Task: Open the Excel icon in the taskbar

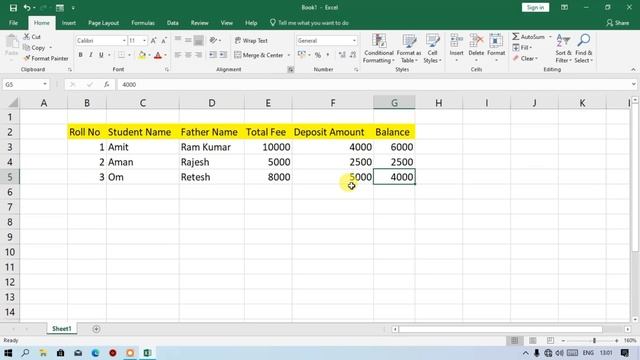Action: (x=147, y=353)
